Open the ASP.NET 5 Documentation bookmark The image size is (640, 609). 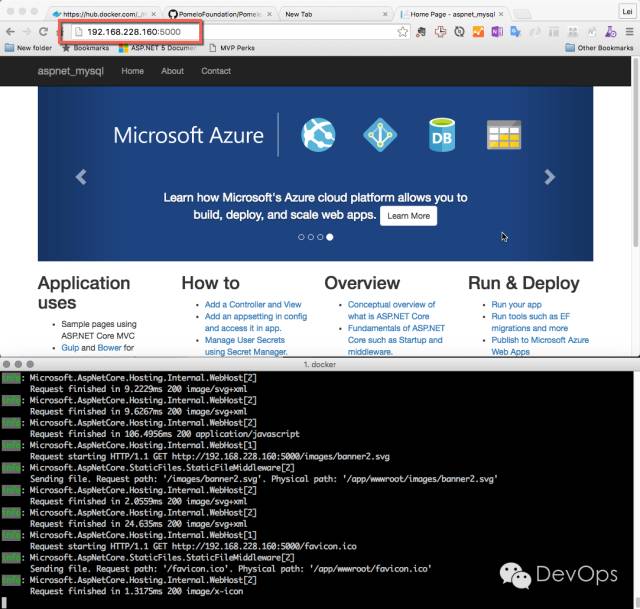pyautogui.click(x=158, y=48)
